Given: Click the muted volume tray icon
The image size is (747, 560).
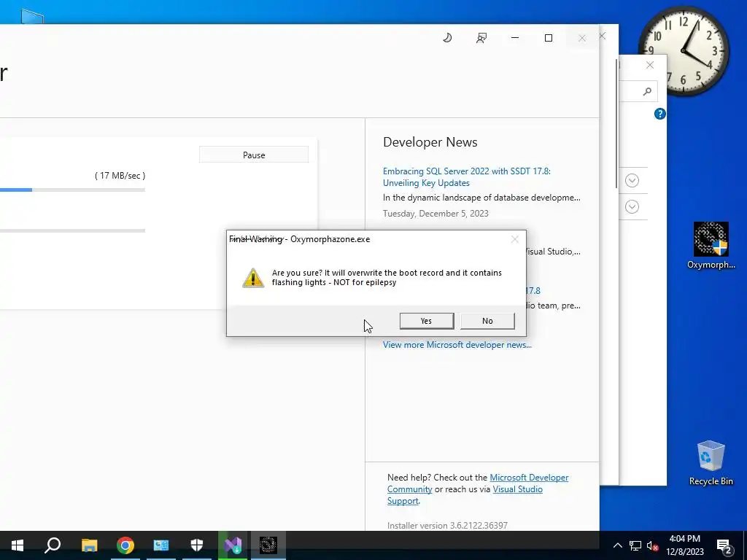Looking at the screenshot, I should pyautogui.click(x=652, y=545).
